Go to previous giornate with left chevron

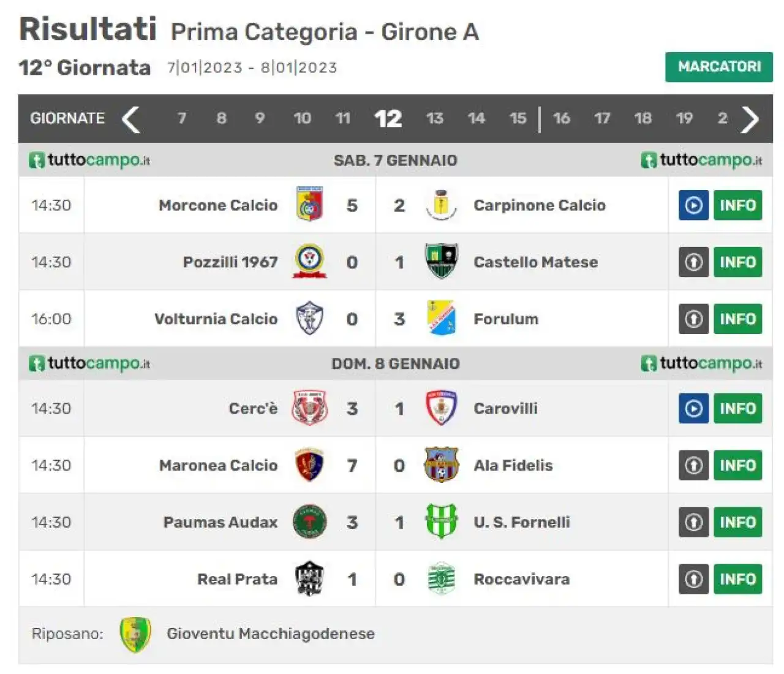[x=131, y=119]
